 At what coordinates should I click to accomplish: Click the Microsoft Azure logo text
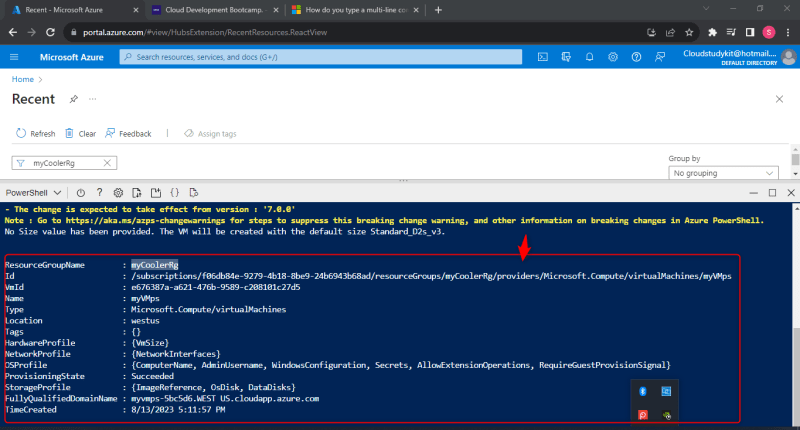click(71, 57)
